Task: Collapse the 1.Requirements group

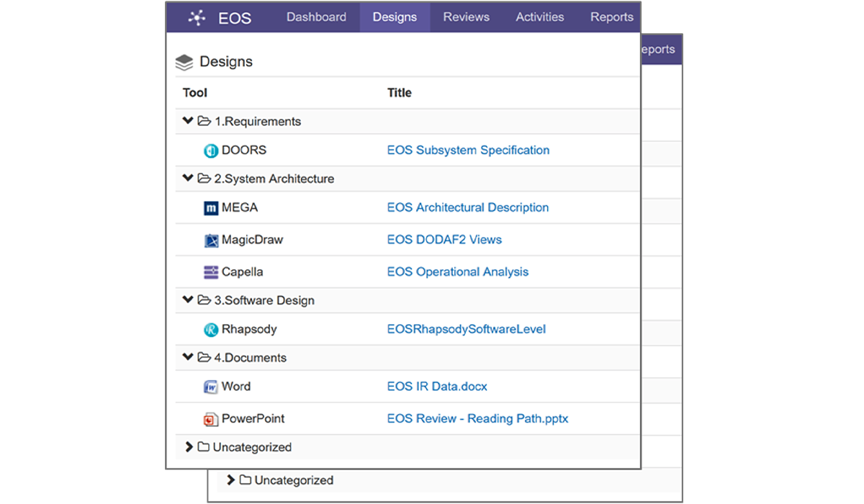Action: tap(188, 121)
